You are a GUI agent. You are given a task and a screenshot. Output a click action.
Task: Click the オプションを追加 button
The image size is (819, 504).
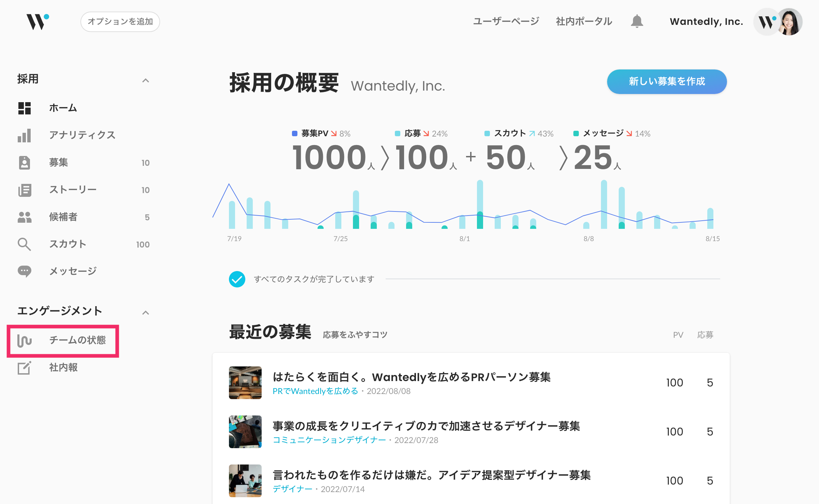[120, 22]
